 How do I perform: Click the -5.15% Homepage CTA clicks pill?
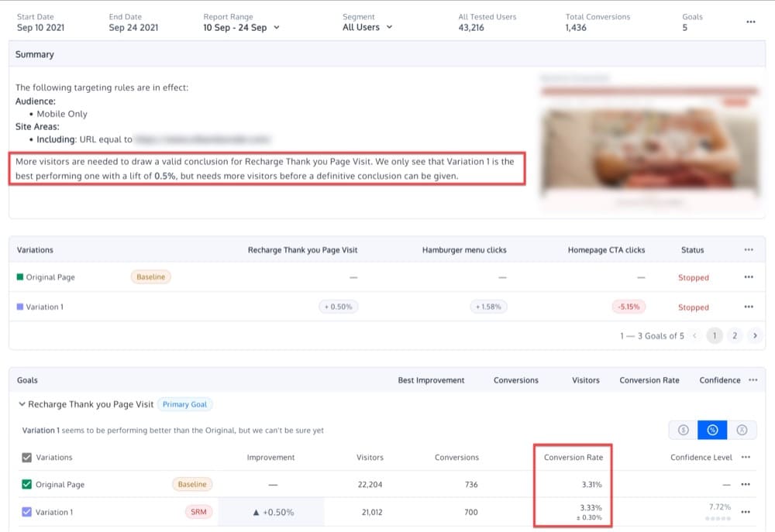coord(629,307)
